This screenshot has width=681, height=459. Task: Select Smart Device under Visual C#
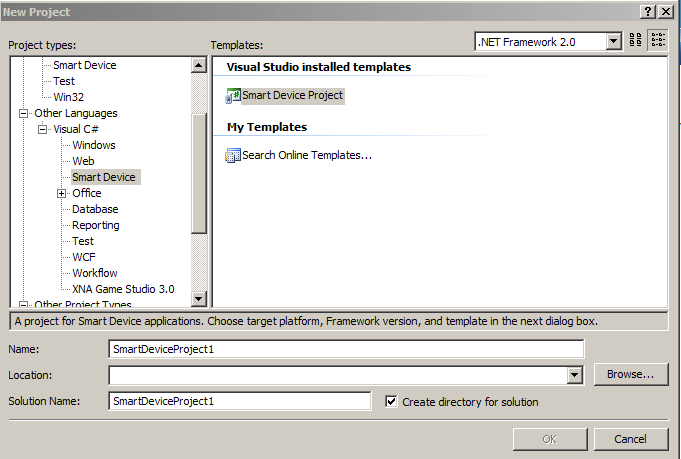pos(104,177)
